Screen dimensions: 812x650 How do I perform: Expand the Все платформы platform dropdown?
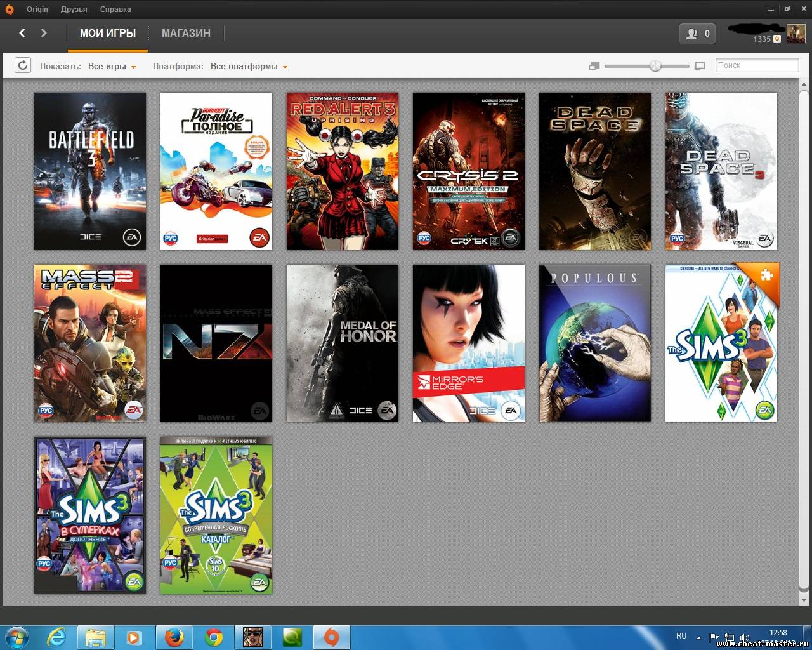249,67
